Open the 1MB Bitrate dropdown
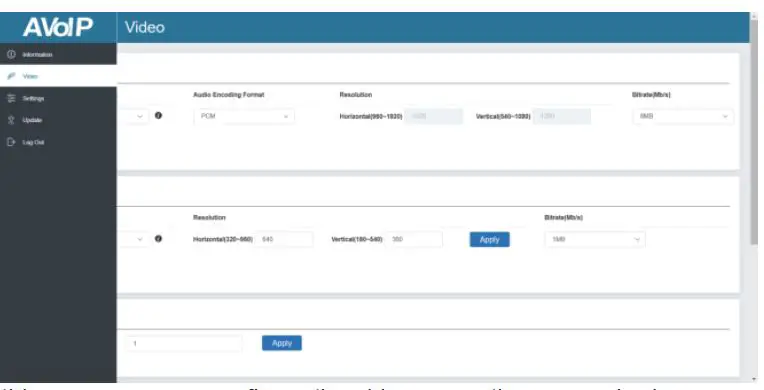764x390 pixels. pyautogui.click(x=595, y=239)
